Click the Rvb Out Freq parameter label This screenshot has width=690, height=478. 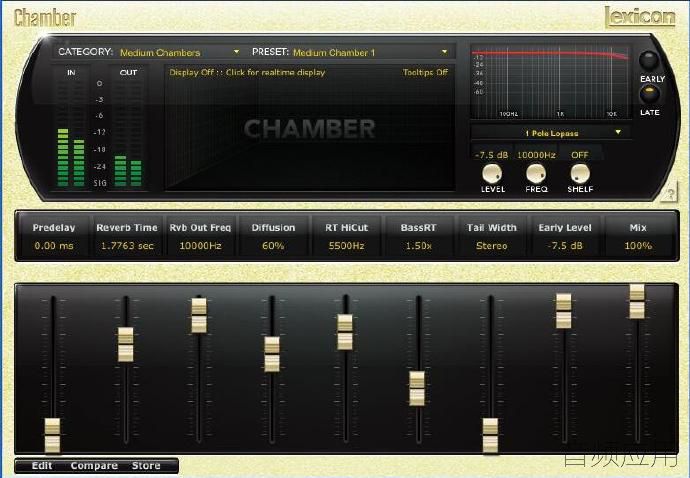pyautogui.click(x=200, y=228)
